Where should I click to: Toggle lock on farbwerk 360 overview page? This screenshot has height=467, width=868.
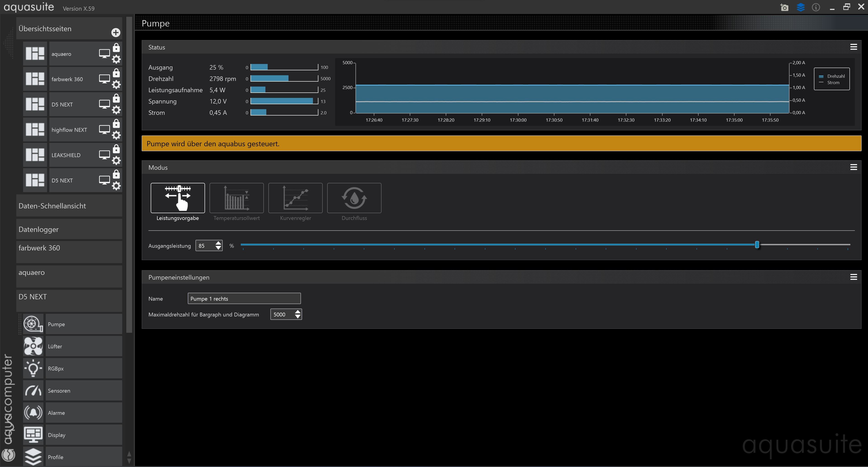(x=116, y=73)
